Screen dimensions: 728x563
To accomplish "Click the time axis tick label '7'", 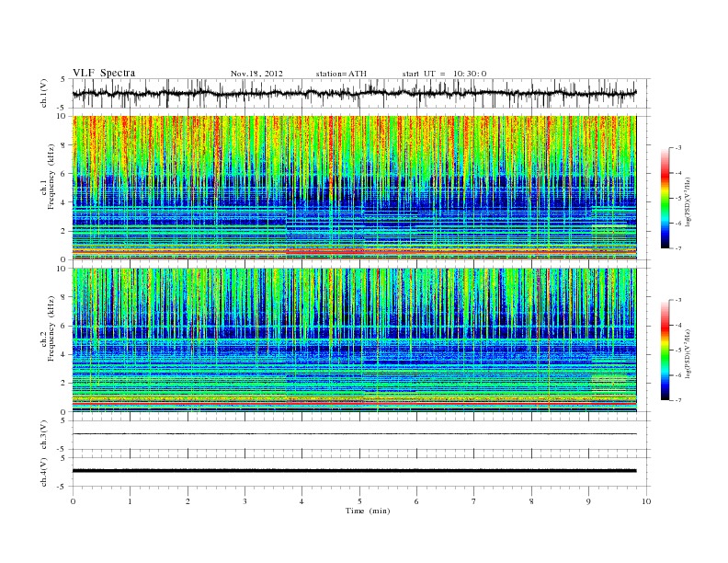I will tap(474, 501).
